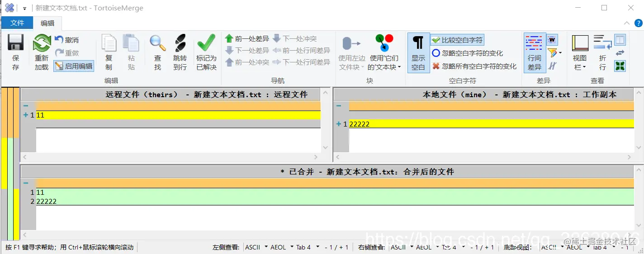
Task: Collapse the ribbon with chevron arrow
Action: coord(626,23)
